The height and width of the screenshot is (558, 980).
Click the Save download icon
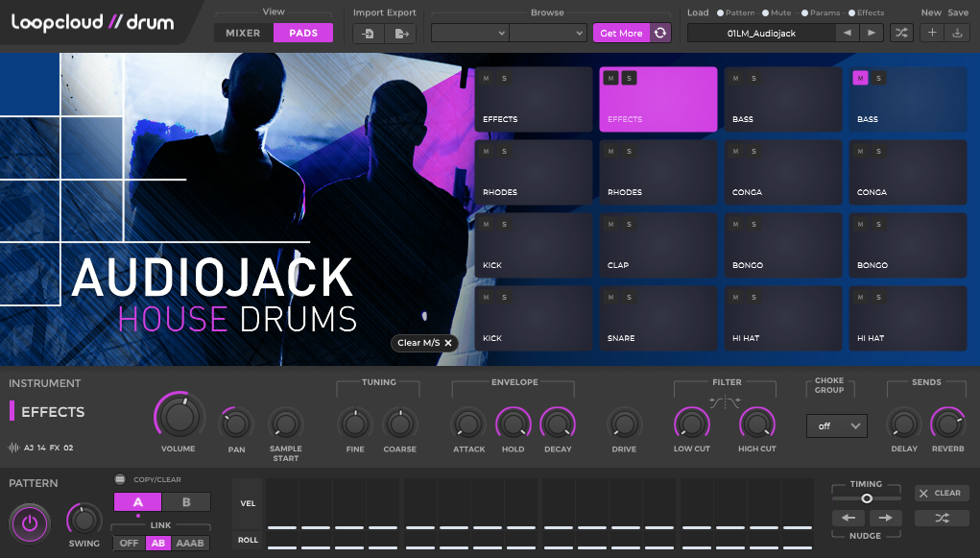tap(957, 34)
